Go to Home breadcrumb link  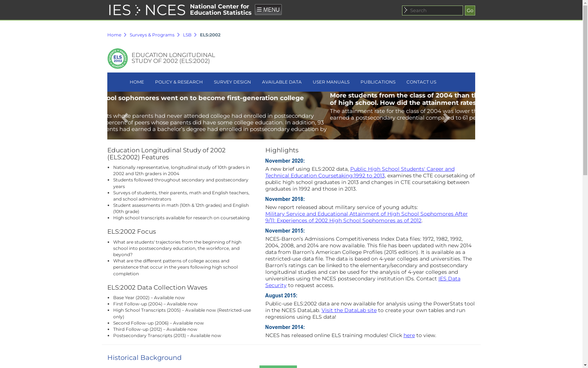point(114,35)
